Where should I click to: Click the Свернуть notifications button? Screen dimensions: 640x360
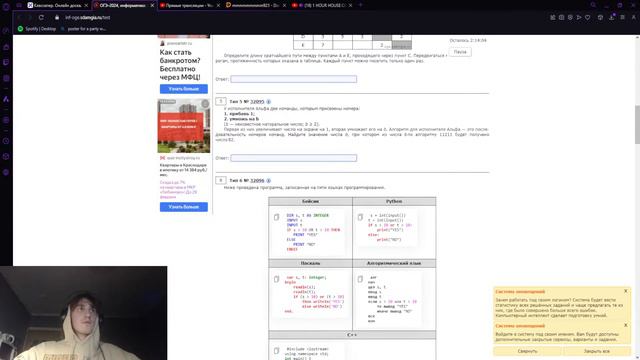coord(527,351)
